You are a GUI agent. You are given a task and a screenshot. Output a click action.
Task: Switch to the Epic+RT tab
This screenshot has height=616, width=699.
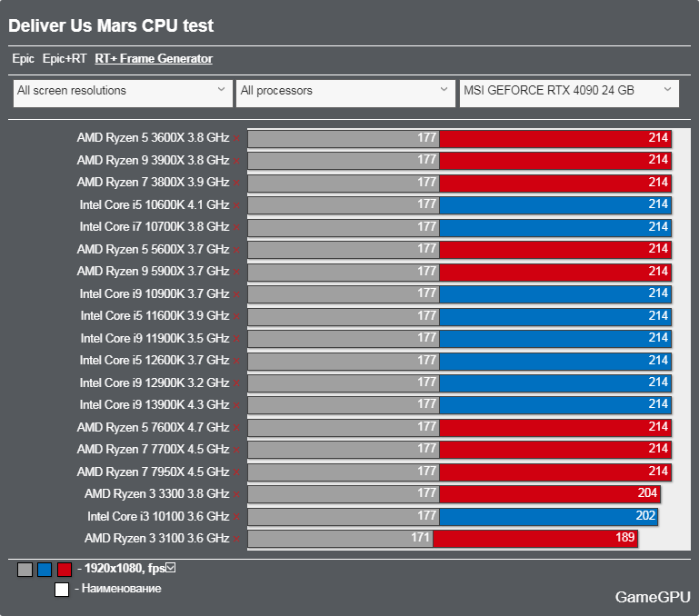[x=65, y=58]
